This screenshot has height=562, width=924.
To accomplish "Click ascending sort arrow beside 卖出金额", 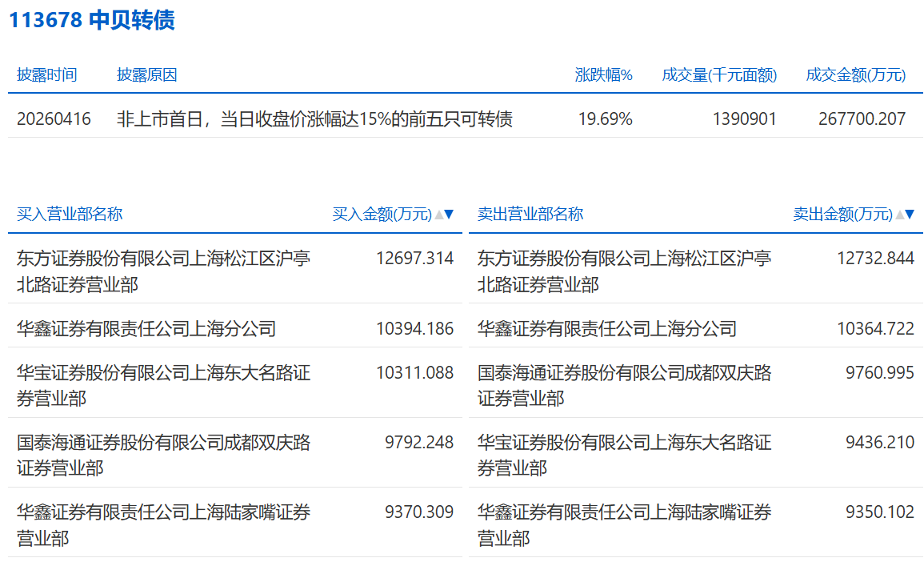I will [x=899, y=215].
